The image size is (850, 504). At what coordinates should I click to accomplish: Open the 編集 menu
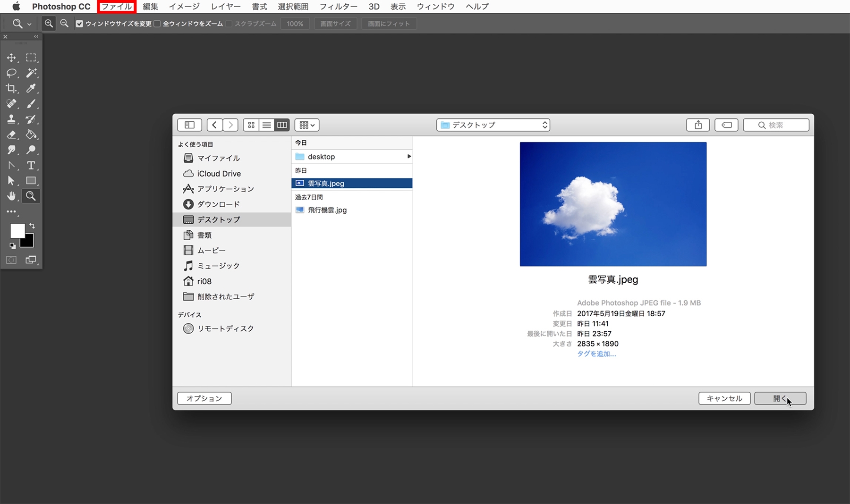[150, 7]
